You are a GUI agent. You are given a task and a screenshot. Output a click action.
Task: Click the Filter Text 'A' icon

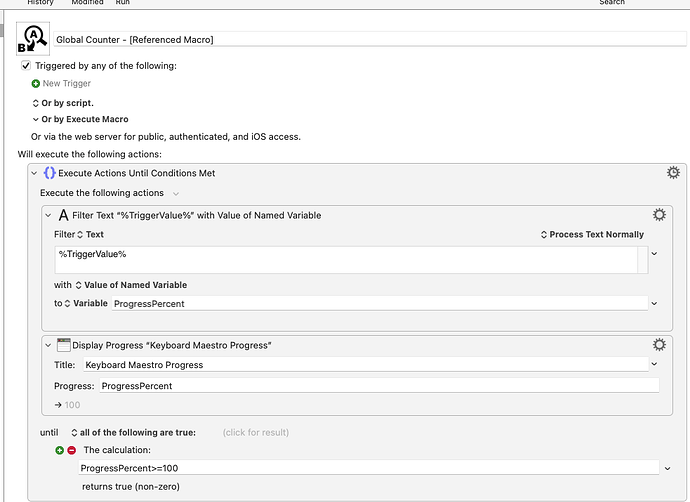point(63,215)
